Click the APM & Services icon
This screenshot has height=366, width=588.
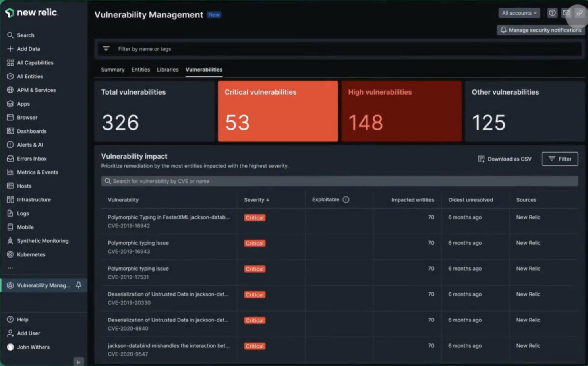coord(10,90)
